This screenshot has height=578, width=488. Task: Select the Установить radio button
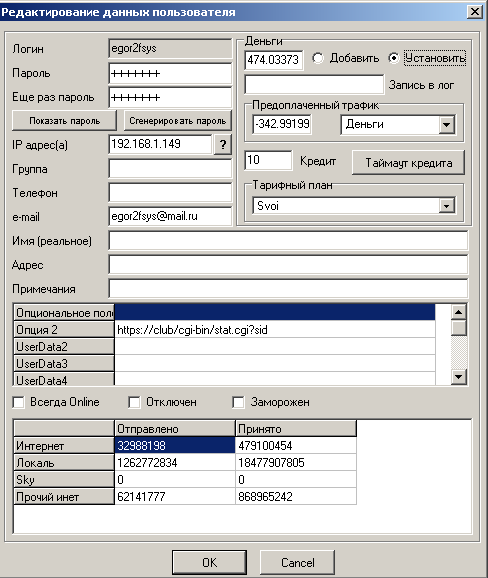pos(394,58)
